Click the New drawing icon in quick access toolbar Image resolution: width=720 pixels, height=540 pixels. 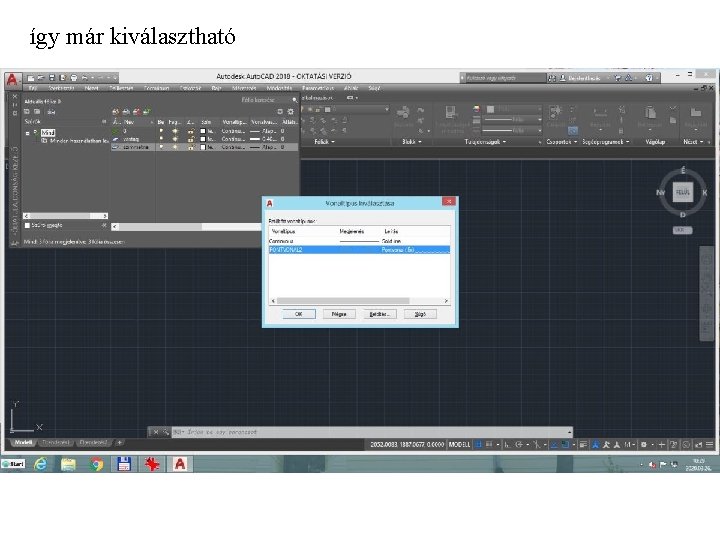click(31, 78)
